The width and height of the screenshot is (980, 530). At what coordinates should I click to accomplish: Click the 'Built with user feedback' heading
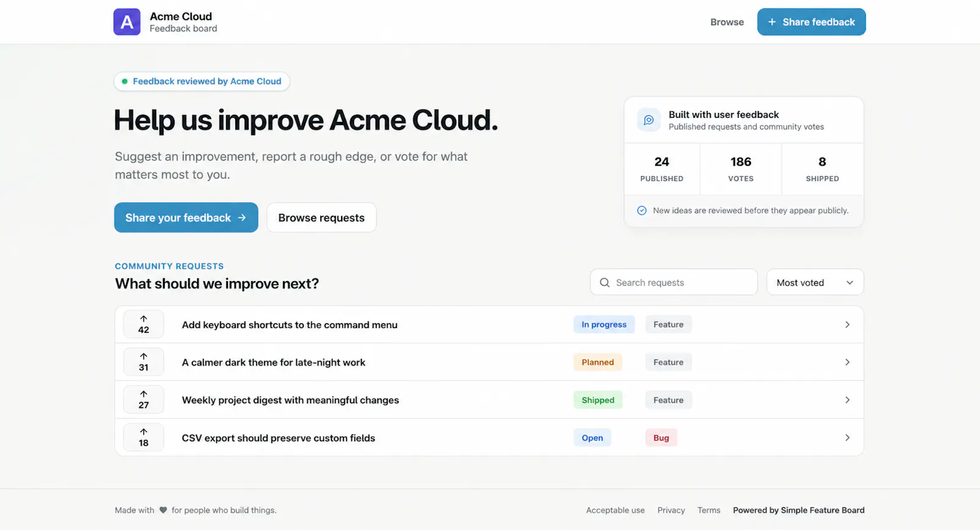(723, 115)
